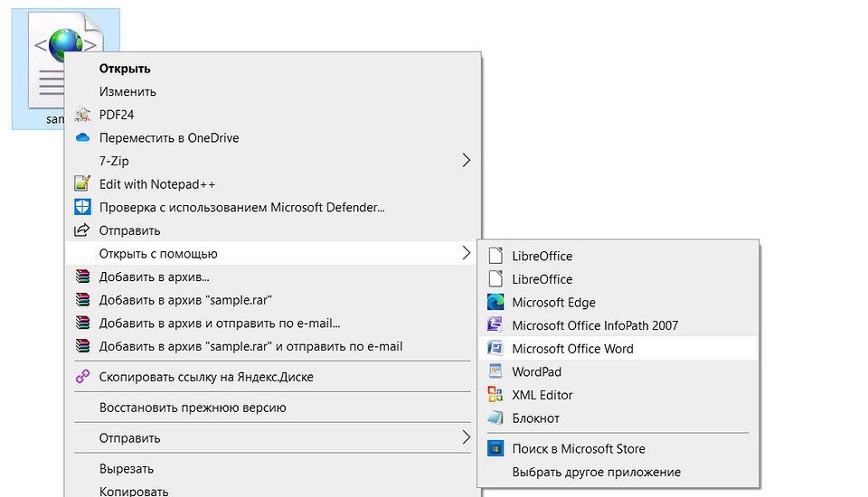Click the Yandex Disk link icon
This screenshot has height=497, width=868.
82,376
